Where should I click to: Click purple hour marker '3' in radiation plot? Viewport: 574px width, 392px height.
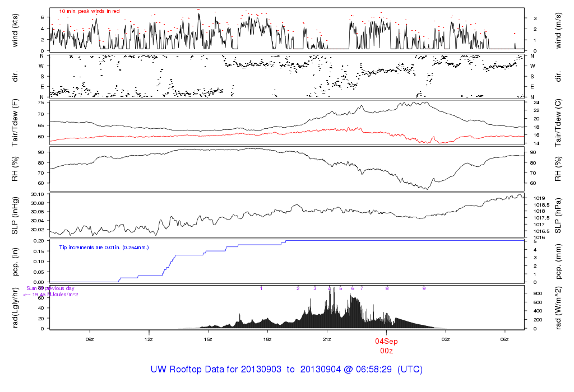click(315, 288)
